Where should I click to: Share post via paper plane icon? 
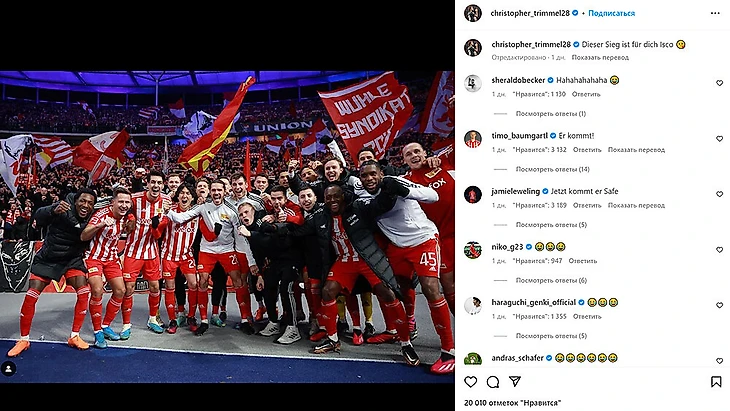[514, 382]
